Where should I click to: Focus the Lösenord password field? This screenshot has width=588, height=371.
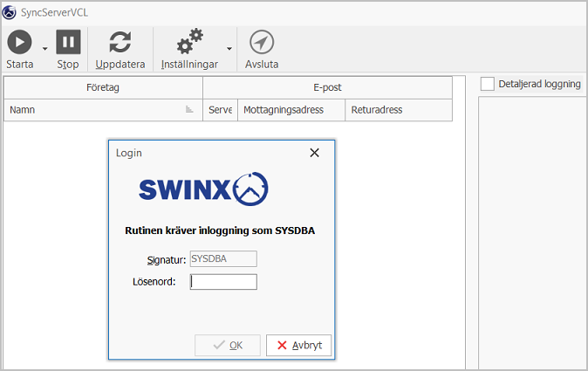tap(223, 282)
